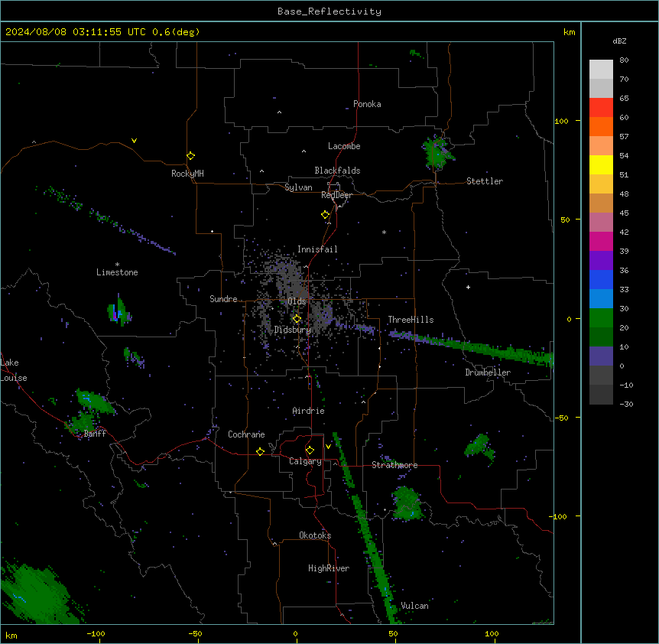Click the Strathmore label
The image size is (659, 644).
394,465
